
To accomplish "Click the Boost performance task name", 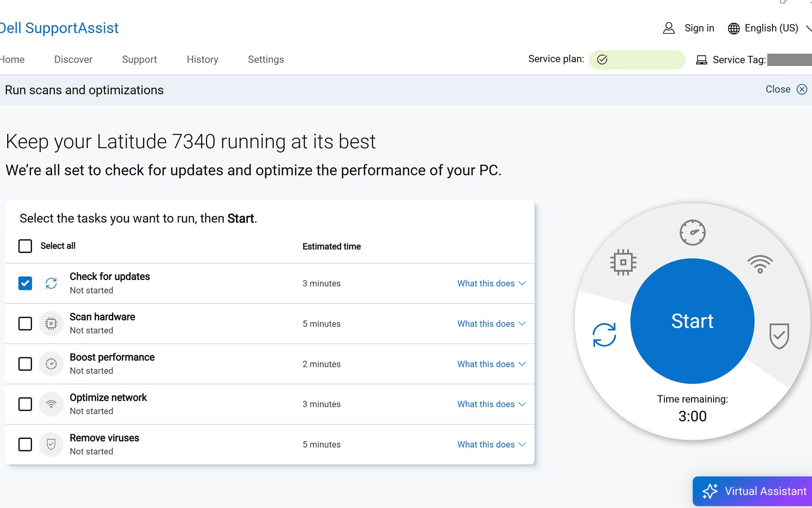I will click(x=112, y=357).
